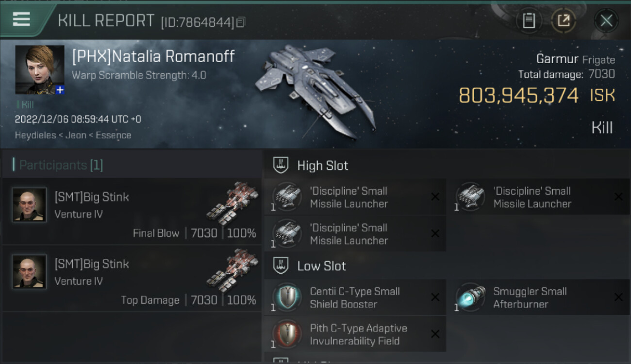Share kill report externally
Viewport: 631px width, 364px height.
564,20
